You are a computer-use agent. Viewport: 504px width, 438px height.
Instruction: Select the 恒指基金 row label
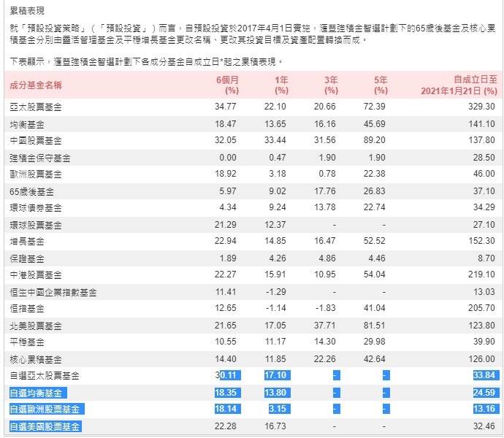pos(27,309)
